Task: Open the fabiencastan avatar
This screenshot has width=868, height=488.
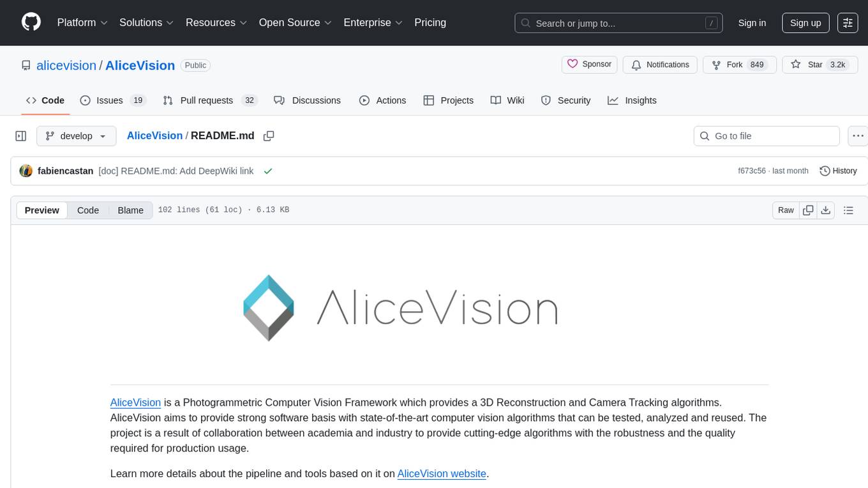Action: click(x=26, y=171)
